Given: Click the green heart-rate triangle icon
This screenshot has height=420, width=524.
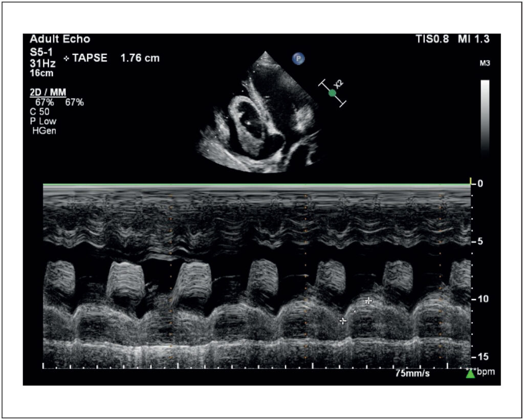Looking at the screenshot, I should tap(471, 373).
